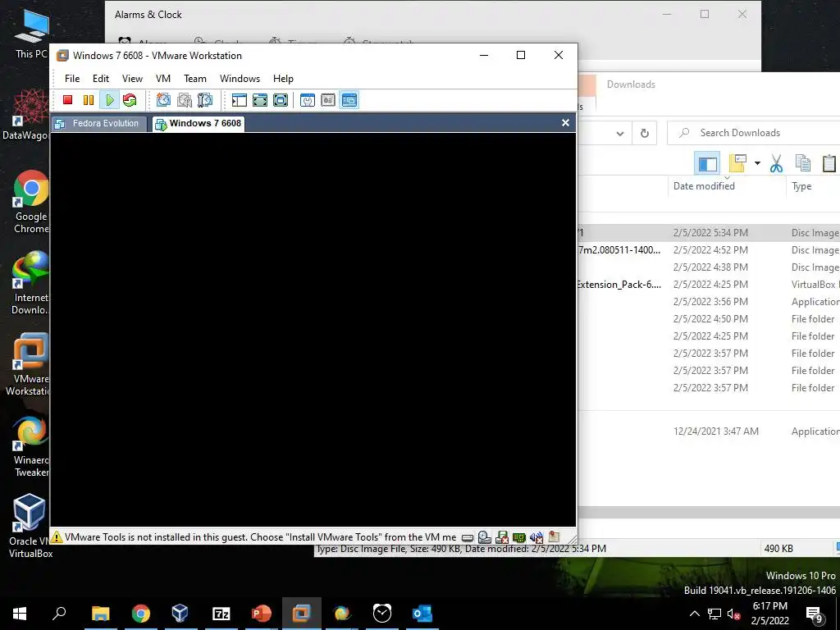Open the taskbar clock showing 6:17 PM
Image resolution: width=840 pixels, height=630 pixels.
click(x=769, y=614)
